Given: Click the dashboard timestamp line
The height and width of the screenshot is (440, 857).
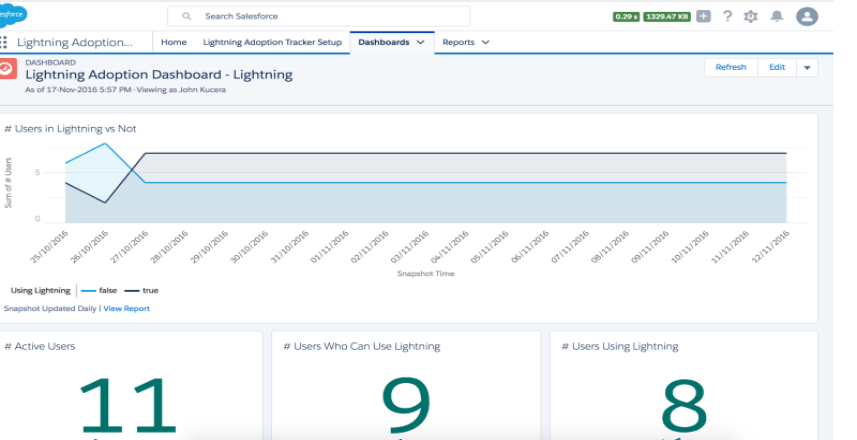Looking at the screenshot, I should coord(125,90).
